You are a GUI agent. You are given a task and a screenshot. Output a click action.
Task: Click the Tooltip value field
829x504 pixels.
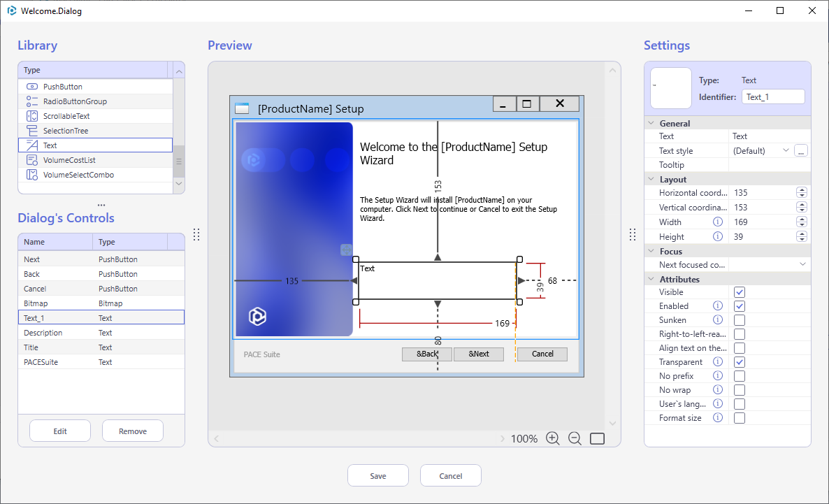tap(769, 164)
